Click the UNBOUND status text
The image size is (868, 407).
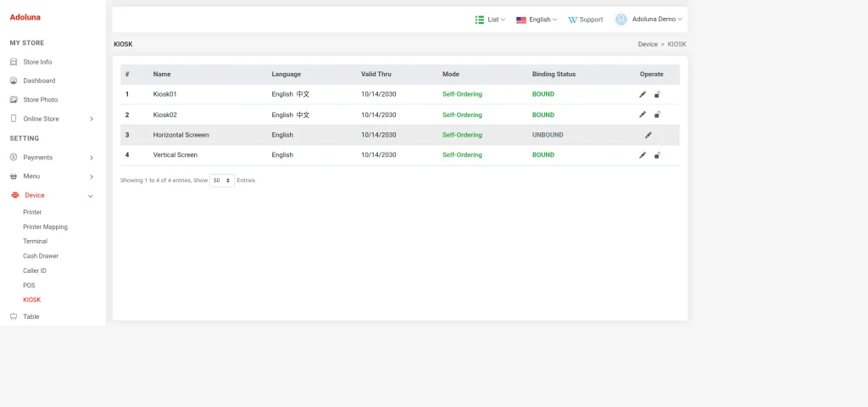pyautogui.click(x=548, y=135)
